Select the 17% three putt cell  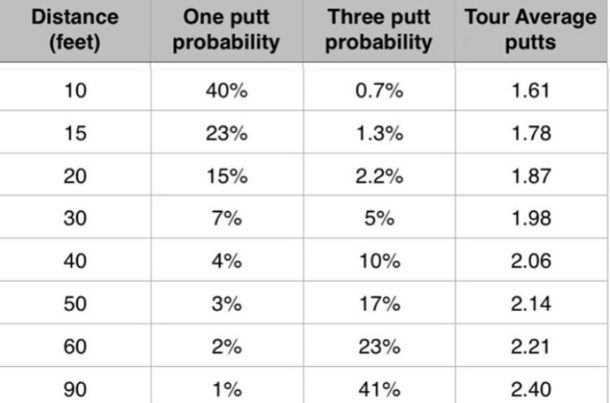(379, 303)
